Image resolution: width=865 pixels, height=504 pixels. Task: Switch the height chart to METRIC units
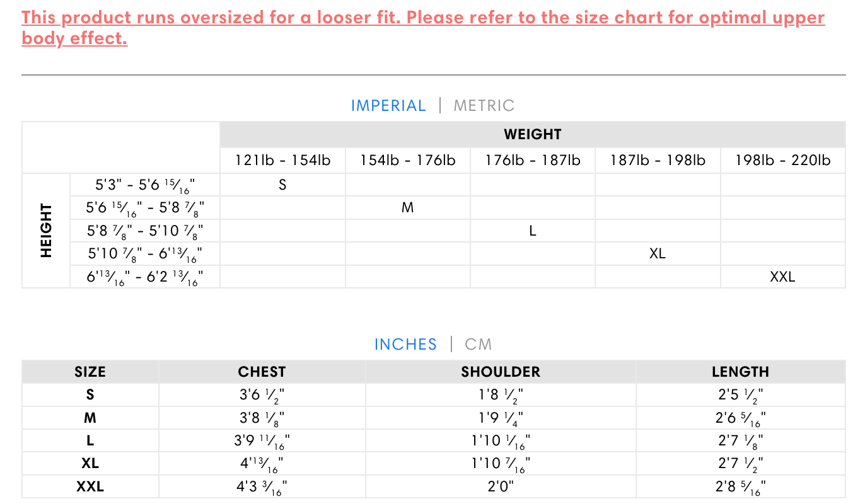click(484, 105)
